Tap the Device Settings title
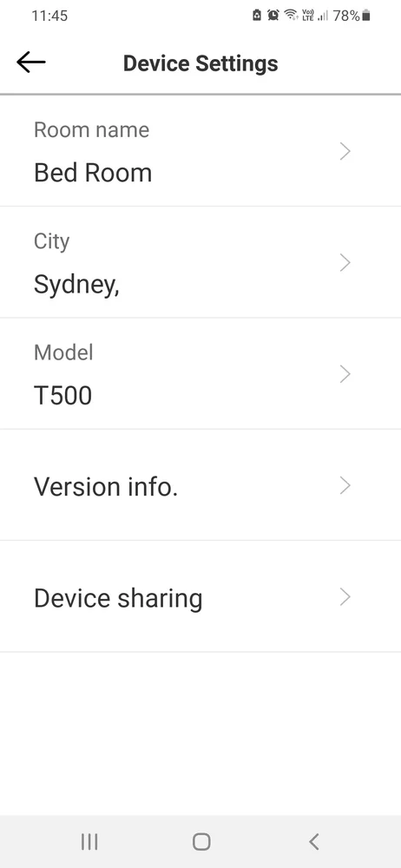The image size is (401, 868). click(200, 63)
